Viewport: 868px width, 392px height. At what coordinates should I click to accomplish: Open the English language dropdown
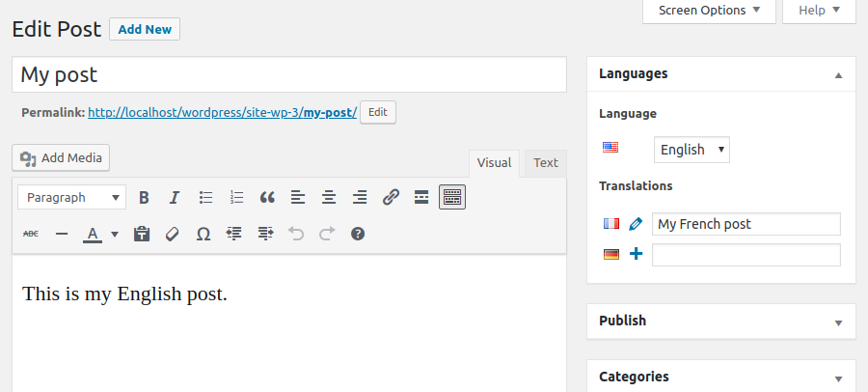(x=692, y=150)
